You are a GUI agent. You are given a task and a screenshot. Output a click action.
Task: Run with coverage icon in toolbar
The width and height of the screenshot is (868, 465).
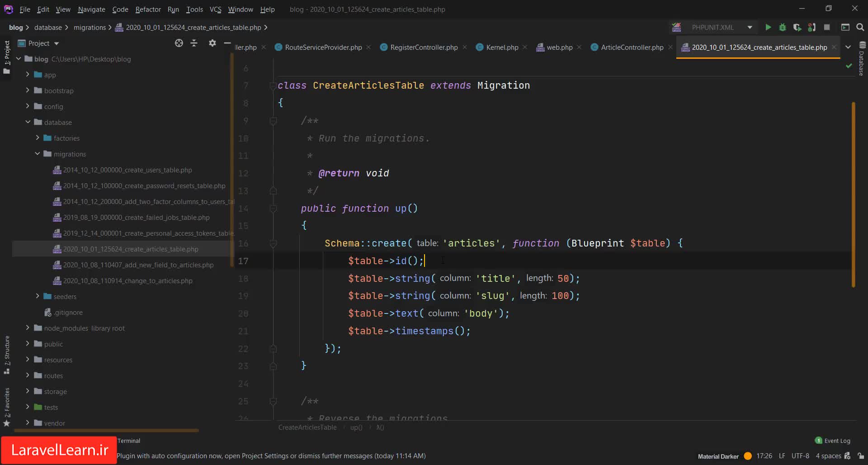pyautogui.click(x=797, y=27)
